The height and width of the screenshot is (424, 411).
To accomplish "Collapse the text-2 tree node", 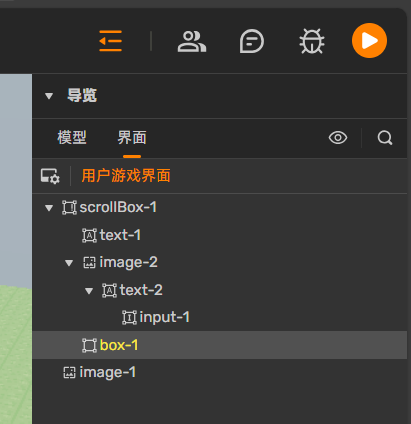I will tap(89, 291).
